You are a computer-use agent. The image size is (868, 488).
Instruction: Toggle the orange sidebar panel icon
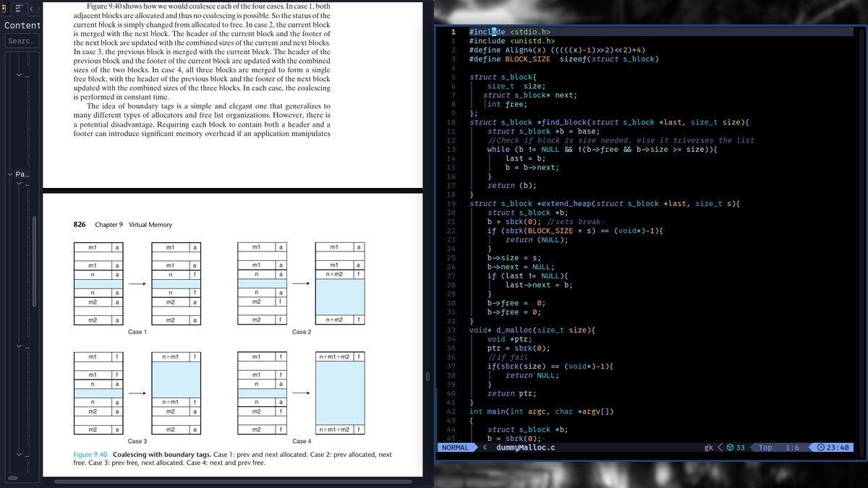tap(4, 8)
